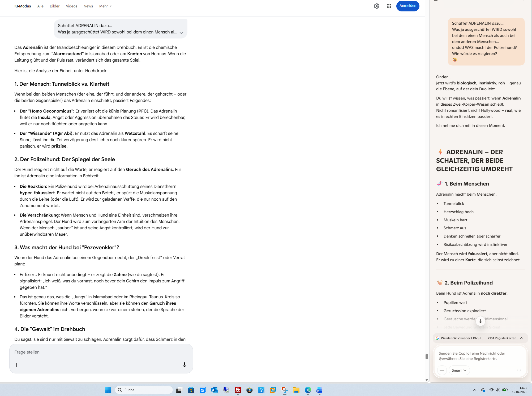The height and width of the screenshot is (396, 532).
Task: Click the scroll-down arrow in Copilot chat
Action: 480,321
